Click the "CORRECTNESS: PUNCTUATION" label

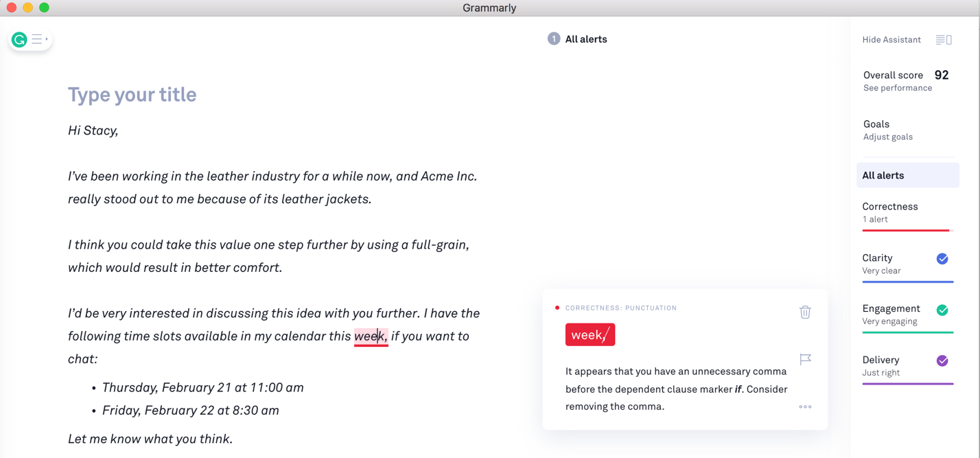[x=621, y=308]
